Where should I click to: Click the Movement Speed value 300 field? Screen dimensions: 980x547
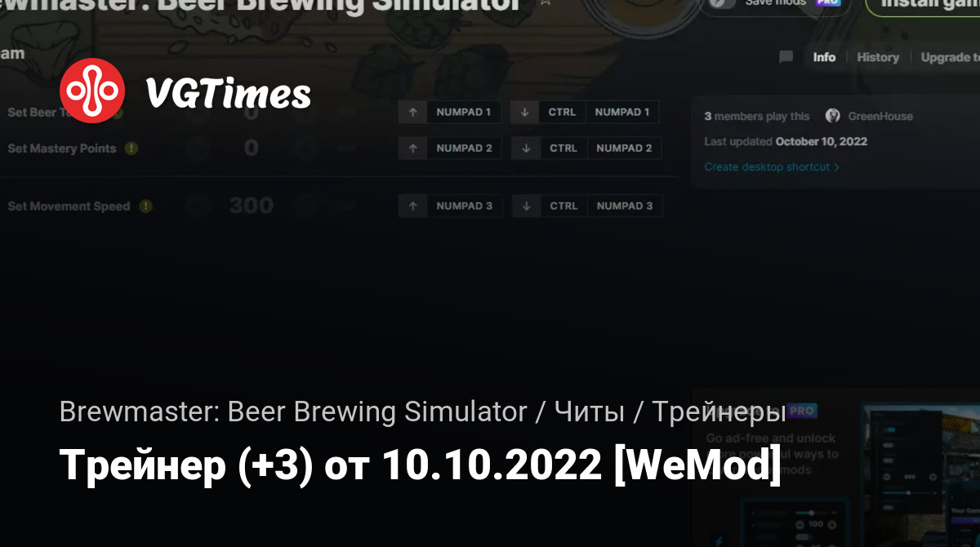(252, 206)
